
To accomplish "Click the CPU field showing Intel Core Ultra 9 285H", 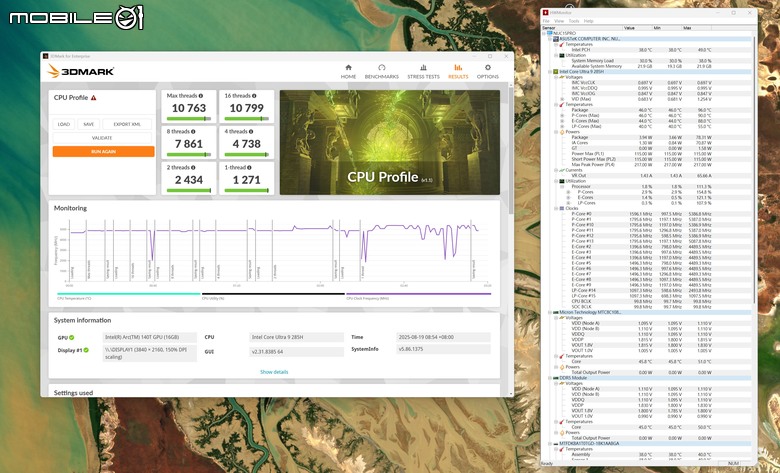I will tap(296, 337).
